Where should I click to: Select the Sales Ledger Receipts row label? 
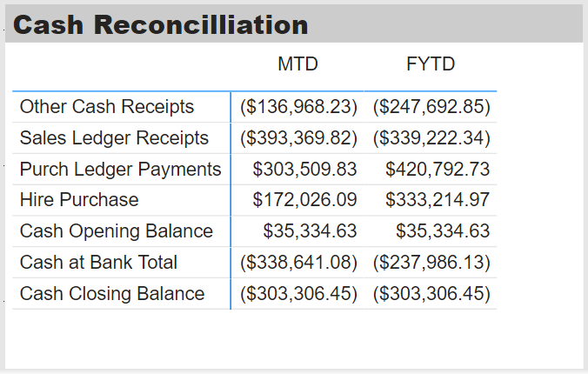[114, 137]
